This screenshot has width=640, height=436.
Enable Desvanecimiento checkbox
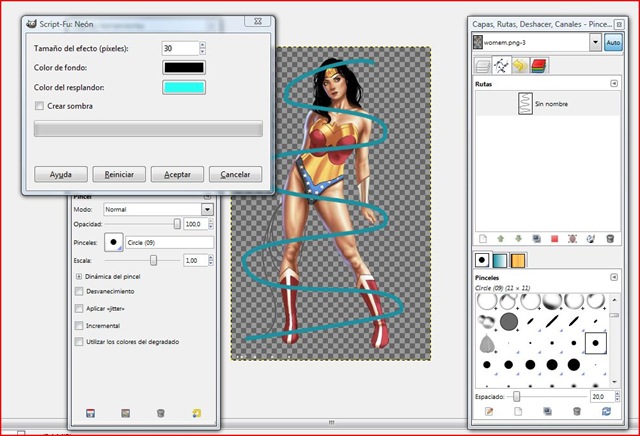pyautogui.click(x=79, y=291)
